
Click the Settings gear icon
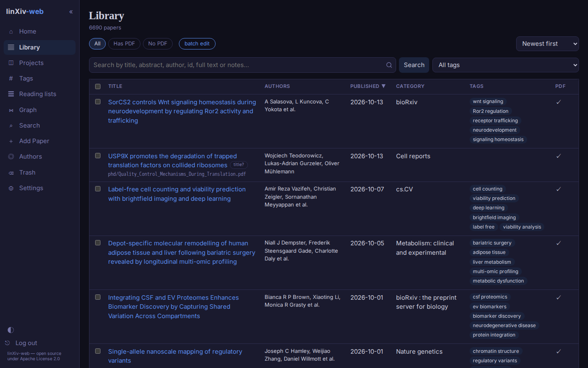pos(11,188)
